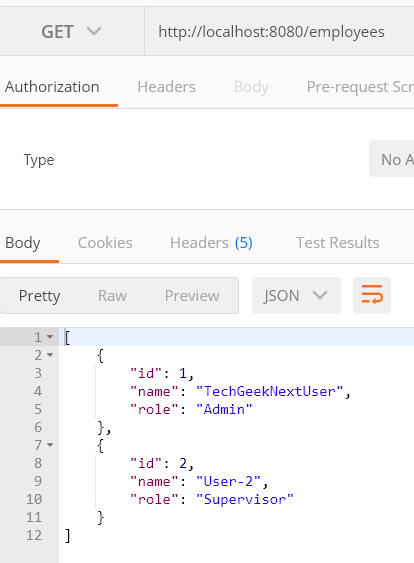The width and height of the screenshot is (414, 563).
Task: Open the JSON format dropdown
Action: point(296,296)
